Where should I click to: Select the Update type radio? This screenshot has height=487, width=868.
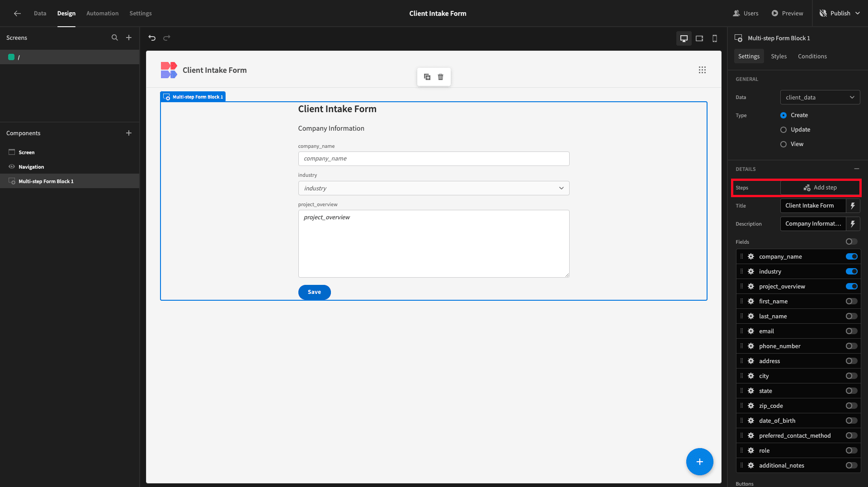[783, 130]
